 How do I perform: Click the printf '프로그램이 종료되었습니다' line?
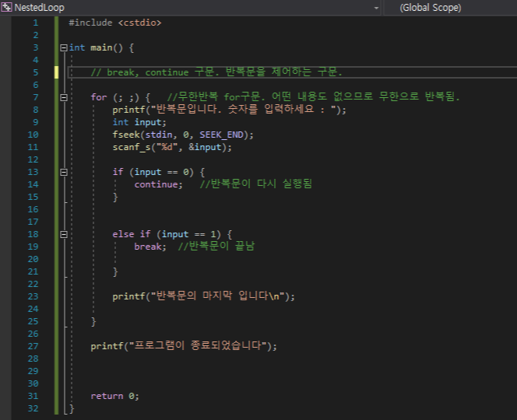[184, 346]
